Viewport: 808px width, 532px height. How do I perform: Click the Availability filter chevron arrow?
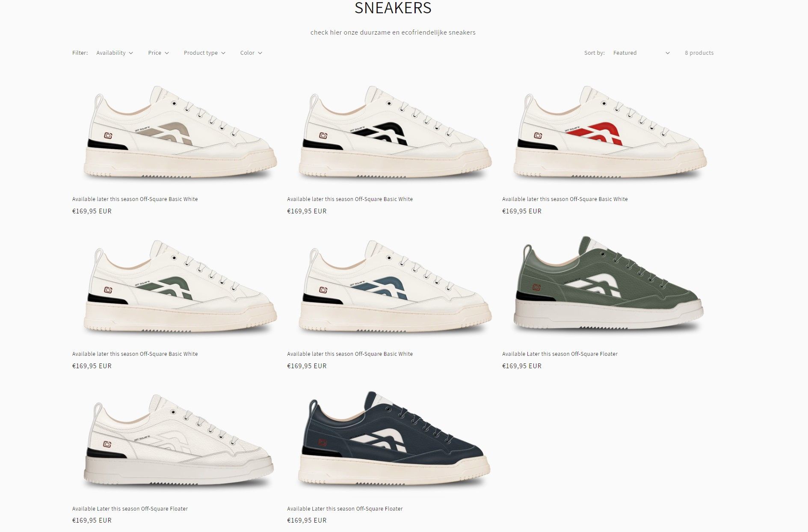131,53
